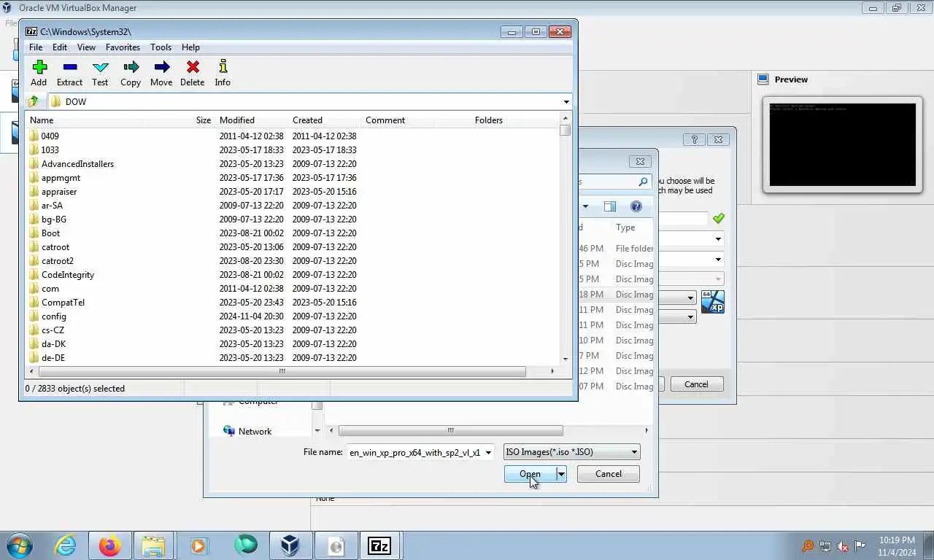Screen dimensions: 934x560
Task: Click the Copy toolbar icon in 7-Zip
Action: coord(131,73)
